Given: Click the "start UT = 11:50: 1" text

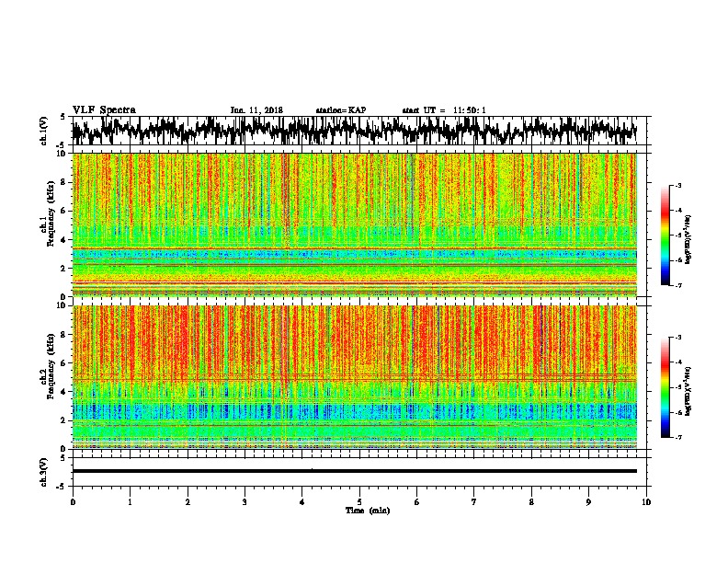Looking at the screenshot, I should point(444,110).
